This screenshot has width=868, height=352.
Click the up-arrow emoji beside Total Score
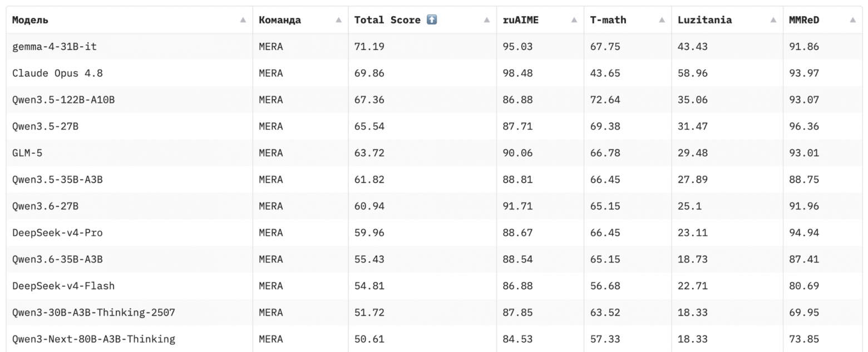click(x=432, y=19)
